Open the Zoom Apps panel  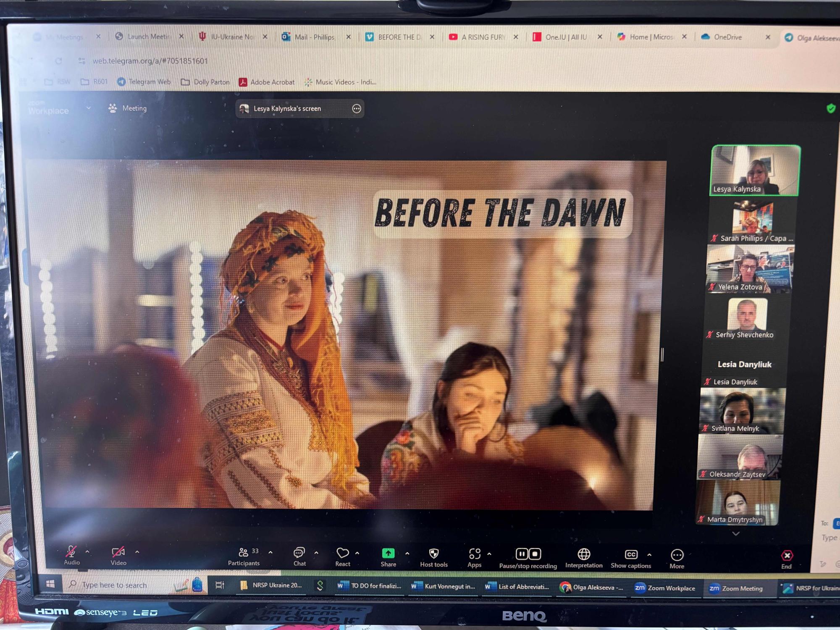[x=475, y=558]
